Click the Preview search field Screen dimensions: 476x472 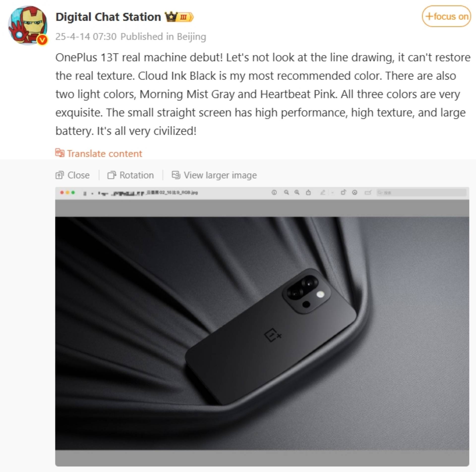click(x=421, y=193)
